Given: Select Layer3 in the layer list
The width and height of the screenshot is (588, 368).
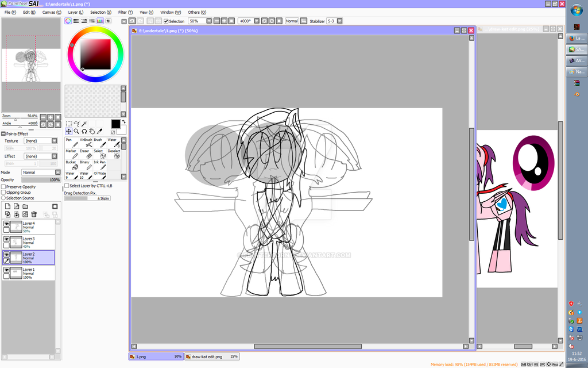Looking at the screenshot, I should pos(29,242).
